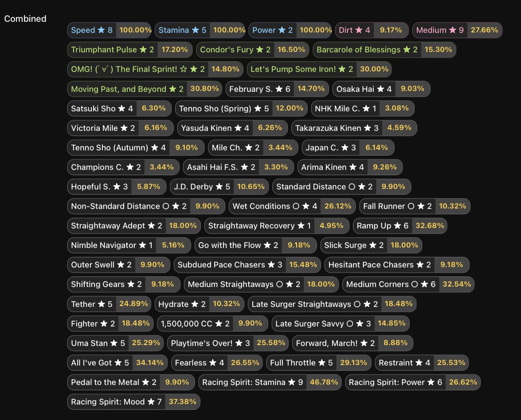
Task: Click OMG! The Final Sprint! chip
Action: pyautogui.click(x=155, y=69)
